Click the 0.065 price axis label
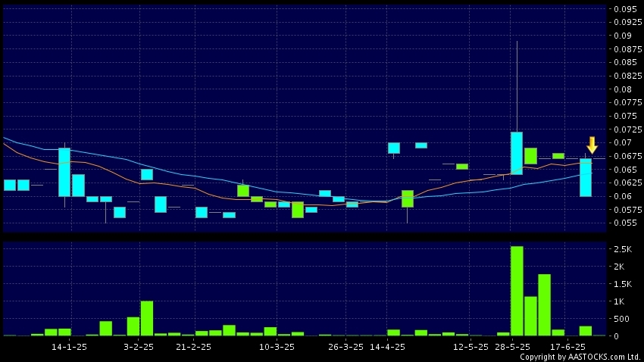The height and width of the screenshot is (362, 644). (x=625, y=170)
